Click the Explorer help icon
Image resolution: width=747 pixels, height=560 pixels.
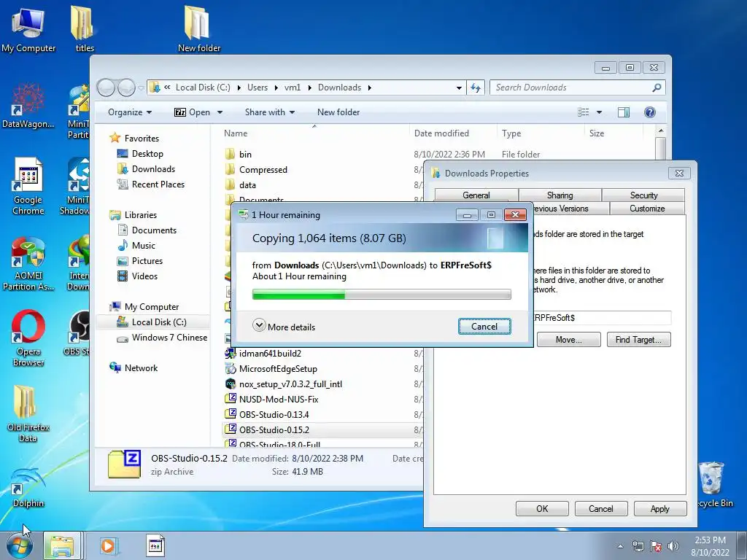tap(650, 112)
